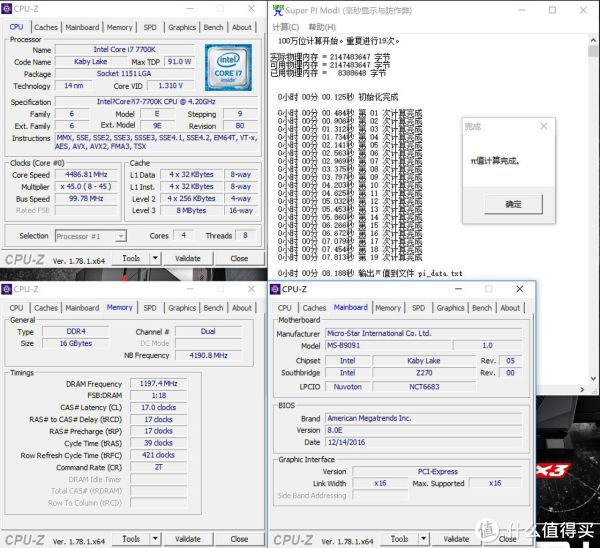Click the NCT6683 LPCIO value
This screenshot has width=600, height=548.
tap(424, 387)
